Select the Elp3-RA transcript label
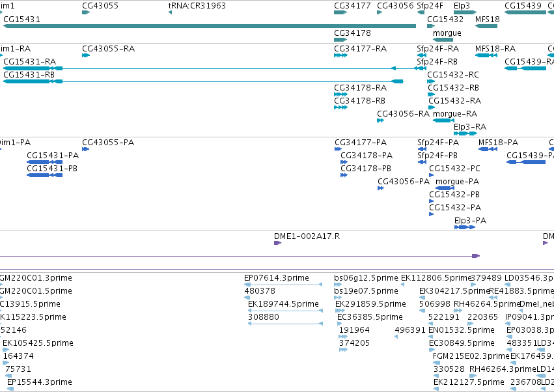The height and width of the screenshot is (392, 554). click(x=470, y=126)
